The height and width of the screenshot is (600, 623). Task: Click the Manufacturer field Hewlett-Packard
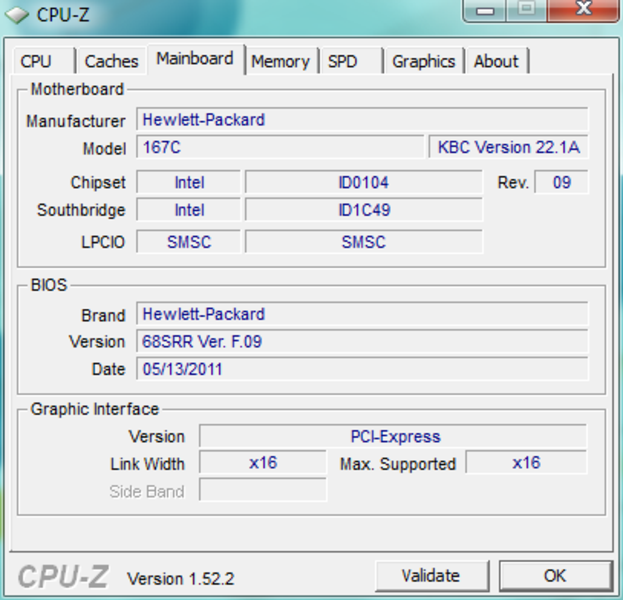point(362,119)
